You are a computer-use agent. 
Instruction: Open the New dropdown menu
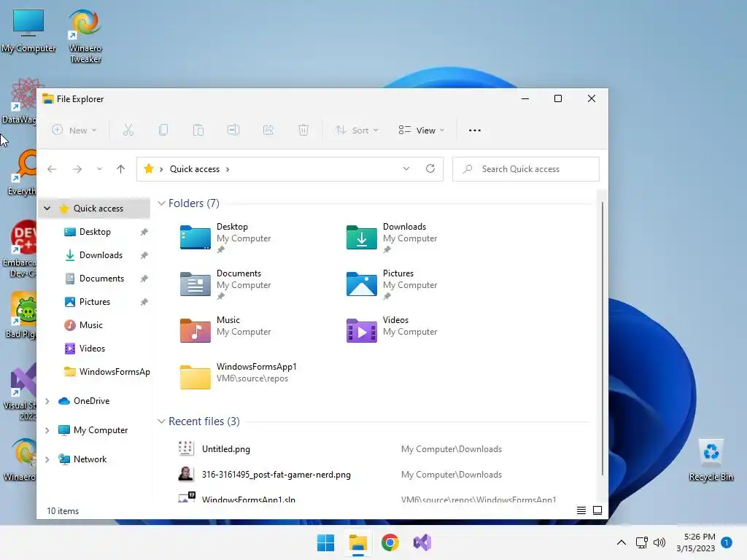pyautogui.click(x=74, y=130)
